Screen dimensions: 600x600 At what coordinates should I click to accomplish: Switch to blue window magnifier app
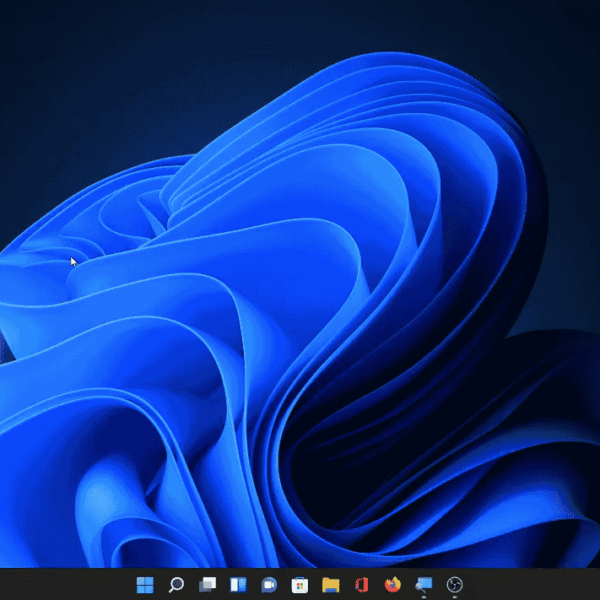(x=424, y=584)
